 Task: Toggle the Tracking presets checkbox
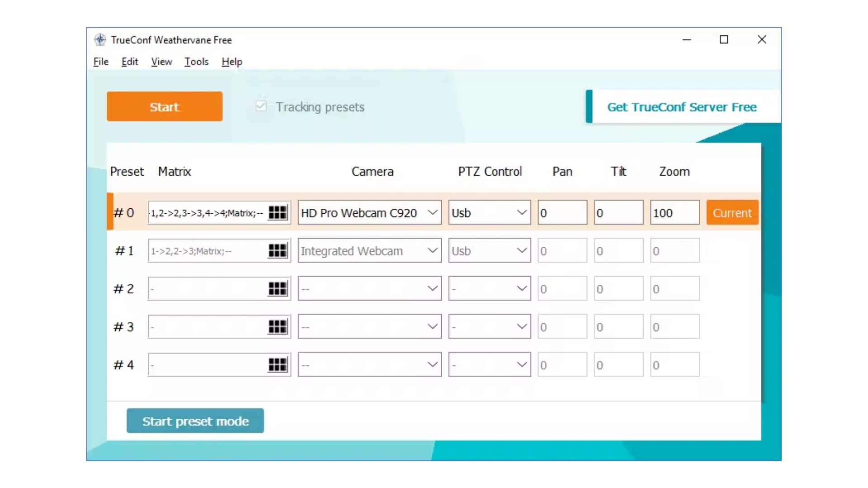tap(261, 106)
